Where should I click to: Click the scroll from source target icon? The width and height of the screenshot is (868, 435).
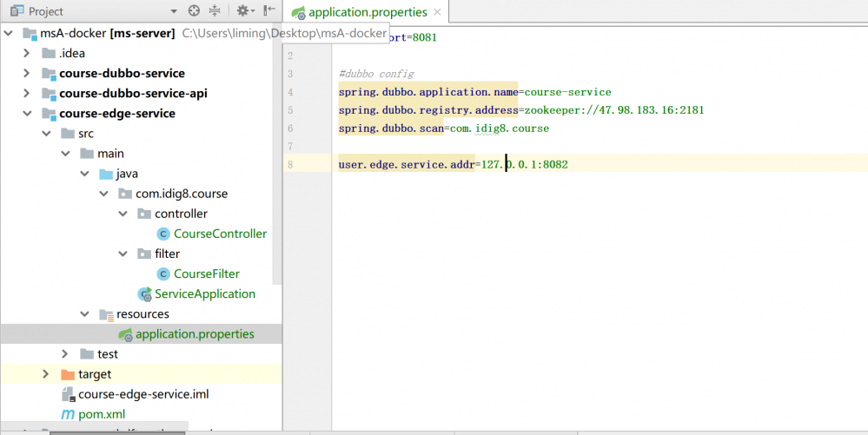pyautogui.click(x=194, y=11)
